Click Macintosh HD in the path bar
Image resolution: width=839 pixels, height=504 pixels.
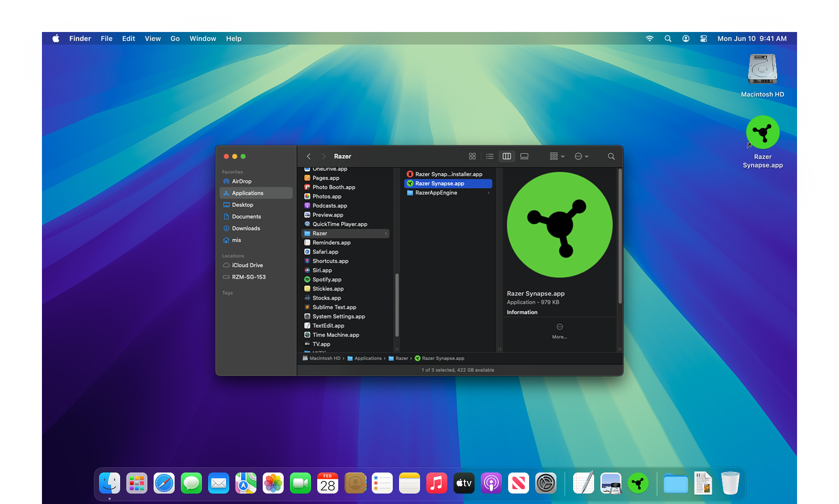[x=321, y=359]
